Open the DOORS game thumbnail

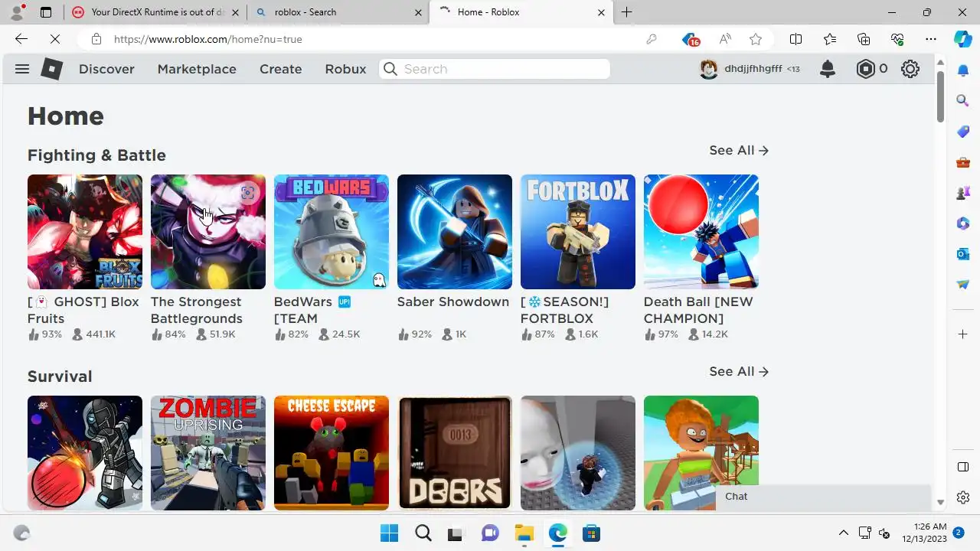pyautogui.click(x=455, y=452)
